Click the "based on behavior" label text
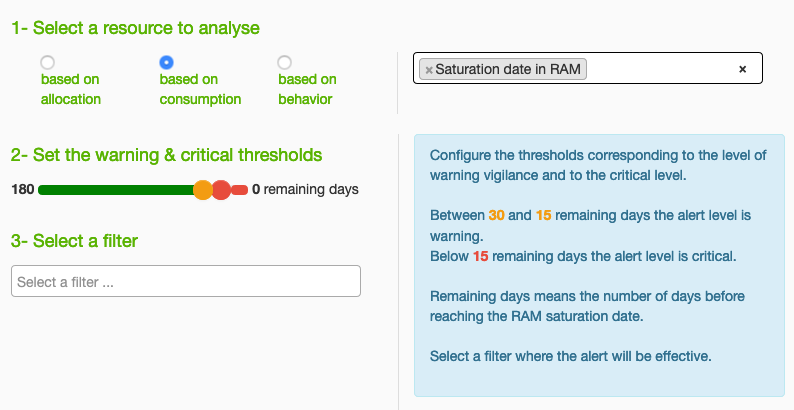 tap(307, 89)
